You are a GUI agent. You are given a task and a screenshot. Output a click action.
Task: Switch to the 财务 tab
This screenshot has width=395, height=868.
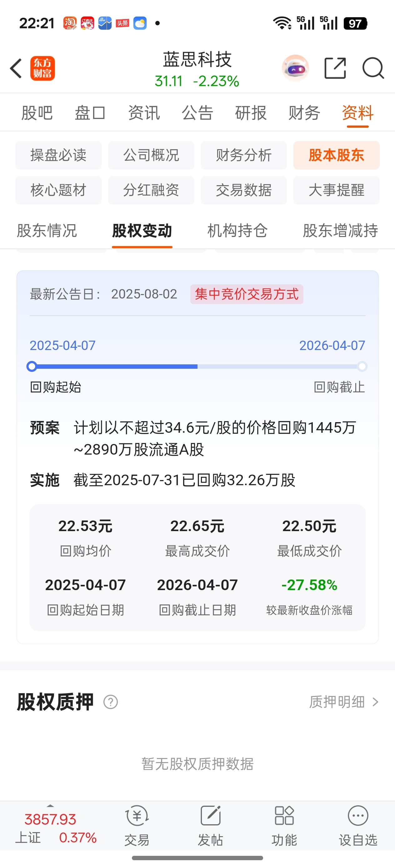[304, 112]
